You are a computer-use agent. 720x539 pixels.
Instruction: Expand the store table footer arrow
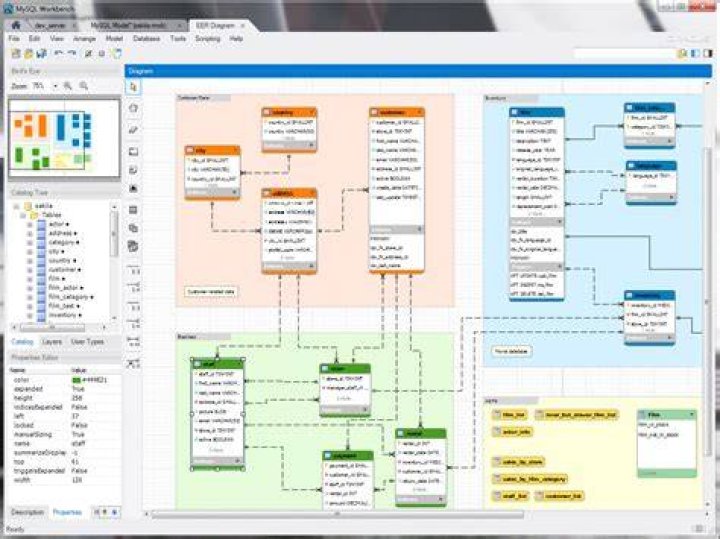tap(366, 409)
